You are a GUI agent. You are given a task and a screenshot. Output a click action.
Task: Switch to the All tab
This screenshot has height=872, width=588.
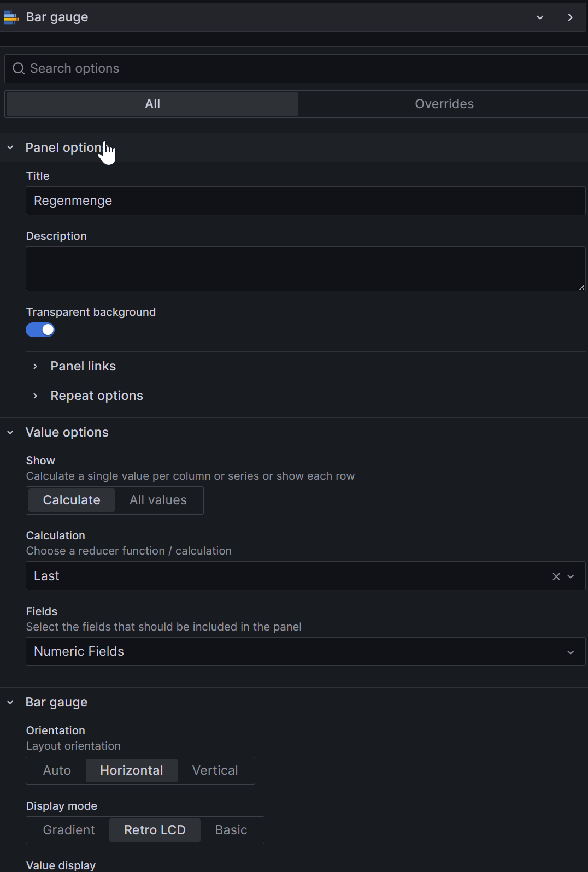coord(152,104)
